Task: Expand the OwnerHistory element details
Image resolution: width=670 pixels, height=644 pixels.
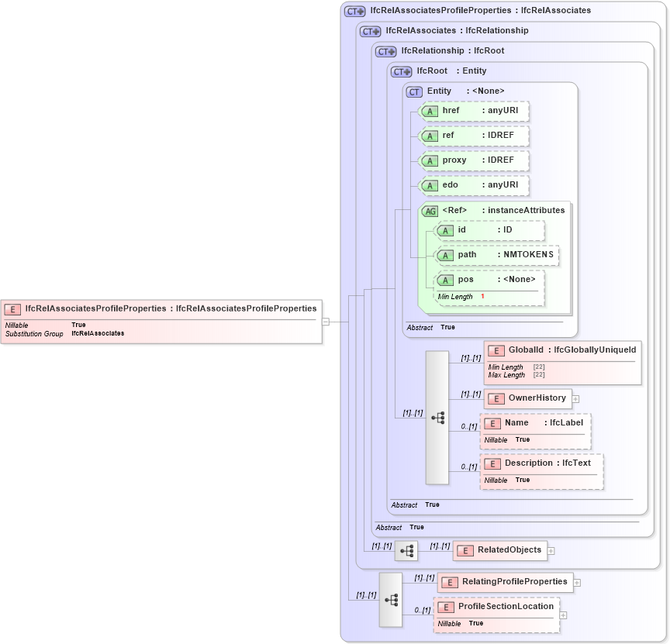Action: 575,398
